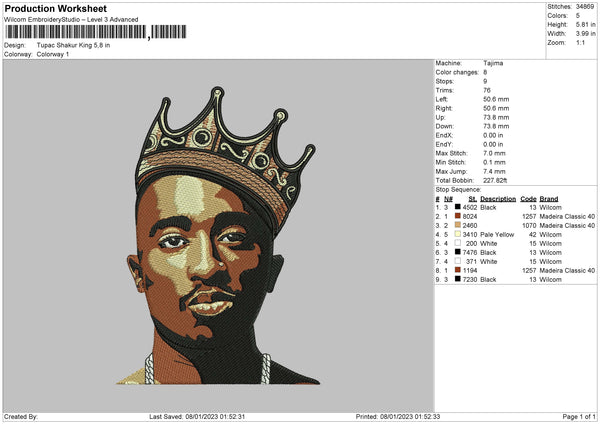
Task: Click the "N#" column header
Action: coord(448,199)
